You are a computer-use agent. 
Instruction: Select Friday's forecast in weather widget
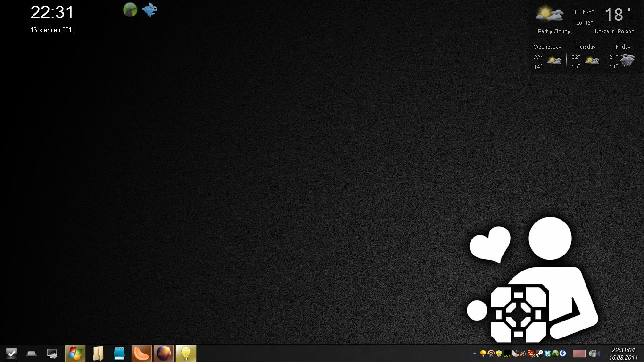point(622,57)
